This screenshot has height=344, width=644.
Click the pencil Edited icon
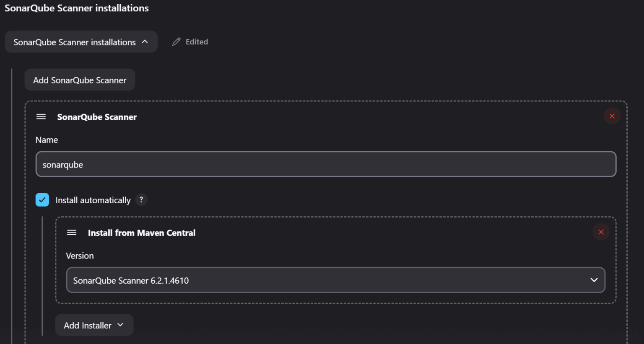[176, 41]
